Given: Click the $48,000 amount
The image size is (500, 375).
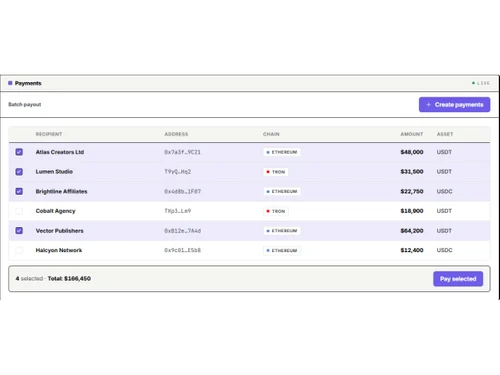Looking at the screenshot, I should pos(412,152).
